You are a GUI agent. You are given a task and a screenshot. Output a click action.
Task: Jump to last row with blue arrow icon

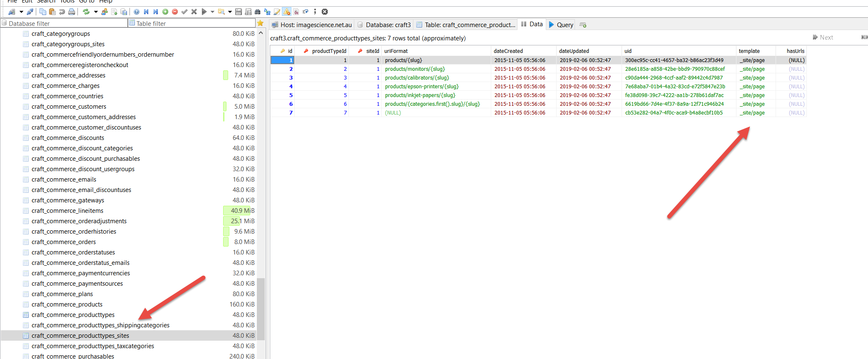[156, 12]
